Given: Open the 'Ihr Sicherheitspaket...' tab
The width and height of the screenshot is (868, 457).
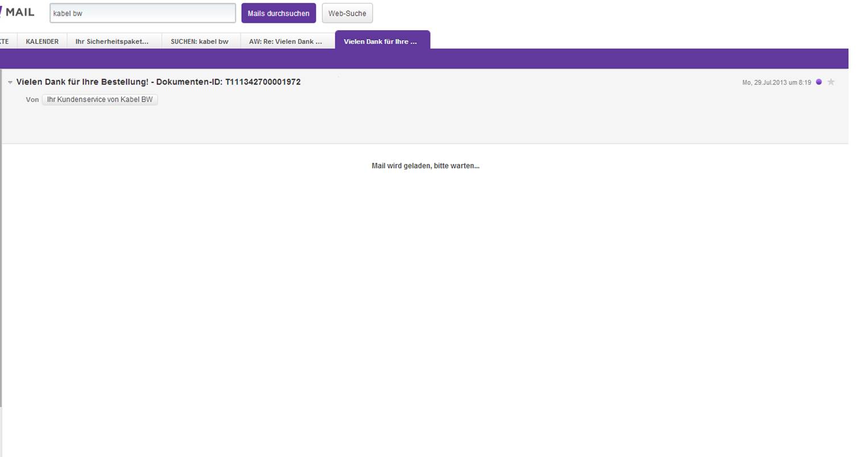Looking at the screenshot, I should (x=112, y=42).
